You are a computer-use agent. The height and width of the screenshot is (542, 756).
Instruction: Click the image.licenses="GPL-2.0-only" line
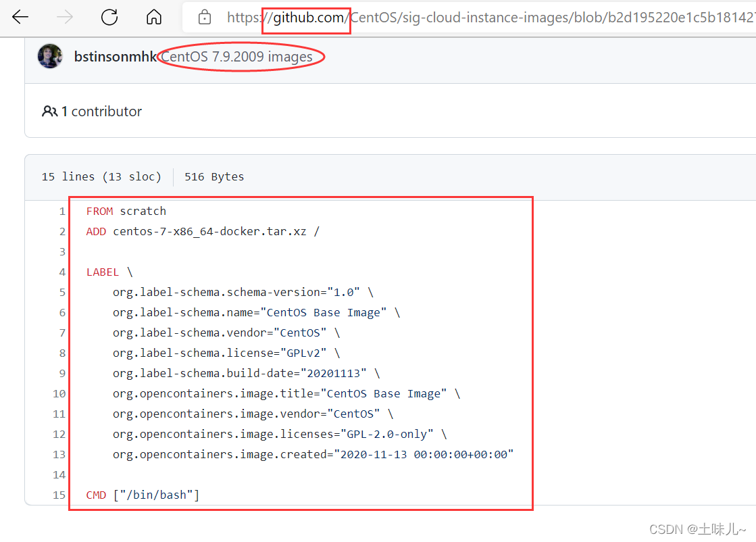(x=280, y=434)
